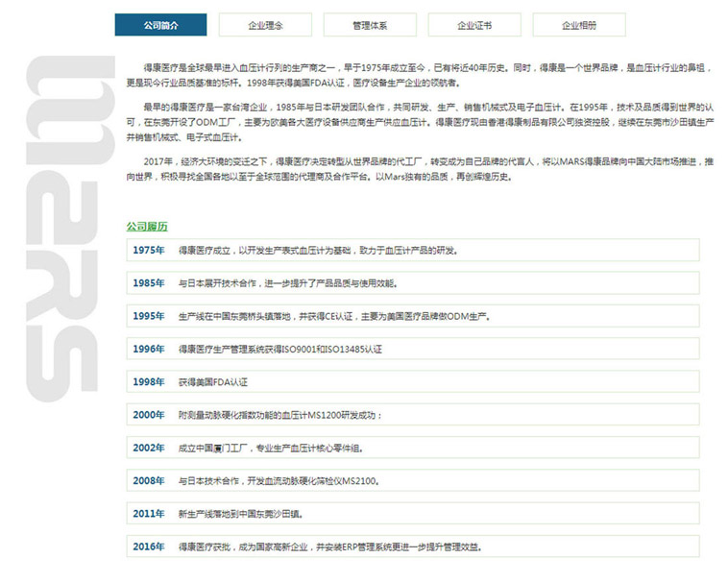Image resolution: width=728 pixels, height=583 pixels.
Task: Open the 管理体系 tab
Action: [x=370, y=25]
